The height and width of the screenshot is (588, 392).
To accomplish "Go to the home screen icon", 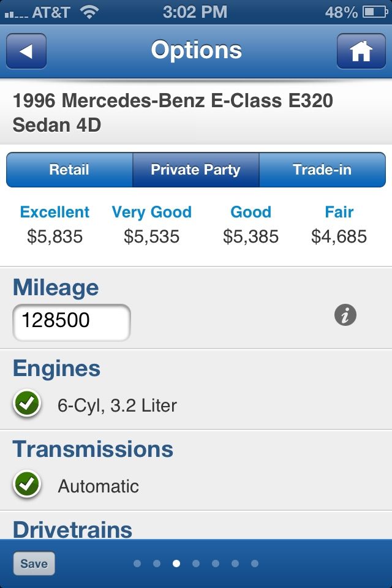I will coord(361,51).
